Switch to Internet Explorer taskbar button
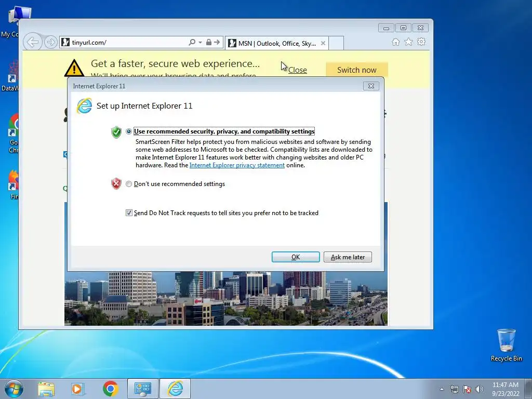The image size is (532, 399). pyautogui.click(x=175, y=389)
